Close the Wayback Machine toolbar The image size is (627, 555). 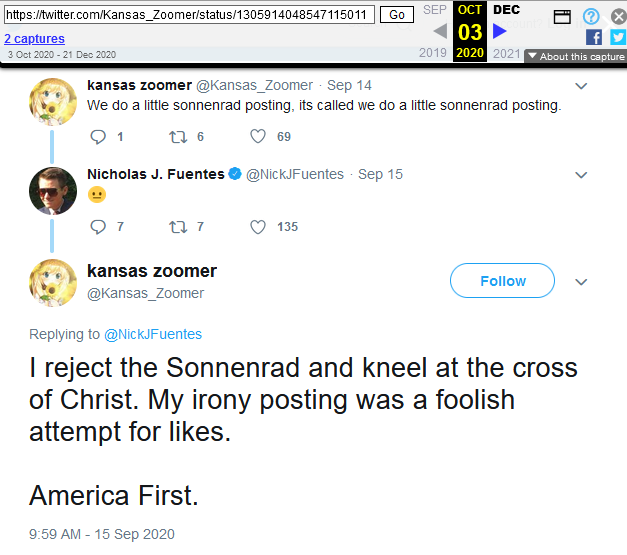coord(618,16)
